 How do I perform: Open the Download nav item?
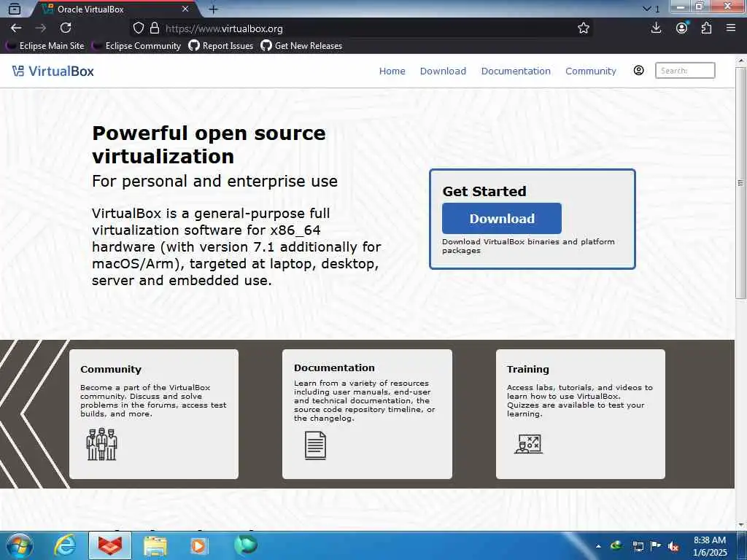coord(443,71)
